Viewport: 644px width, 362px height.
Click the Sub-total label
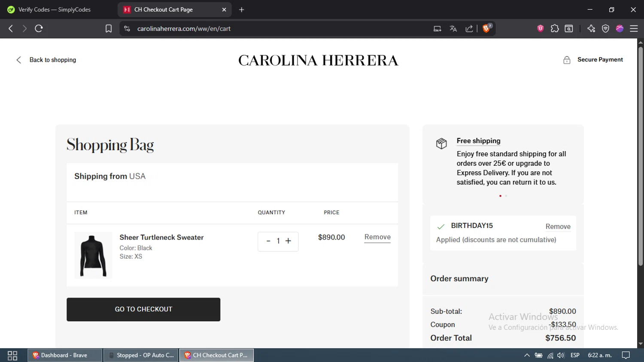(446, 311)
